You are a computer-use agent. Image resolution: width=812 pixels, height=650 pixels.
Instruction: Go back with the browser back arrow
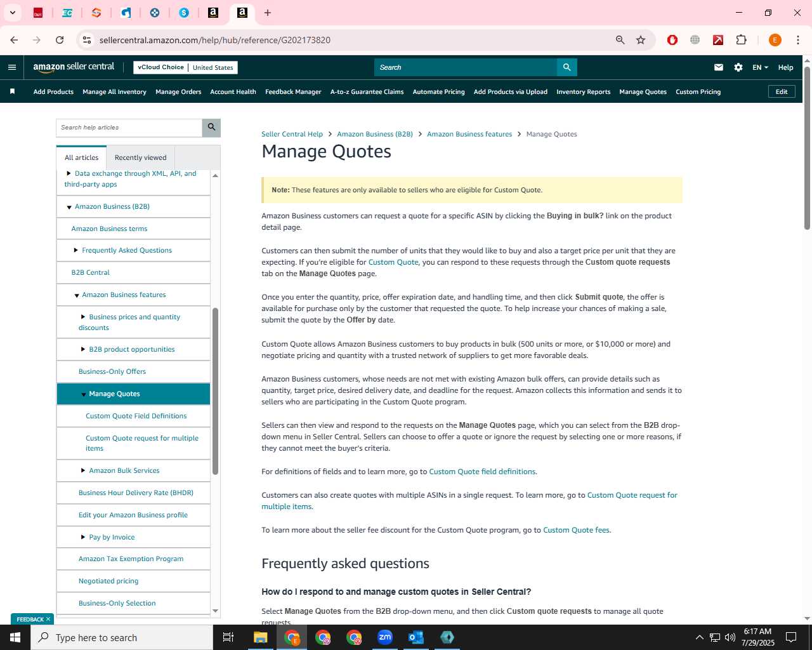click(x=14, y=40)
